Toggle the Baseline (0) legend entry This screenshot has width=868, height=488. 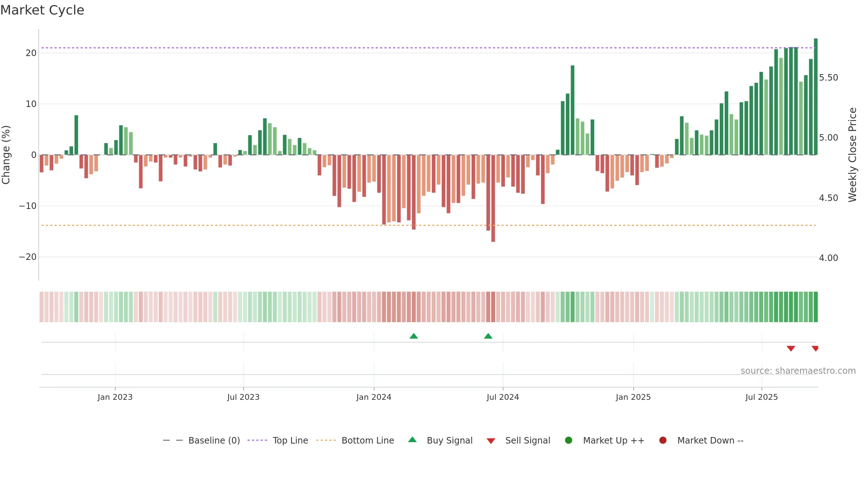click(201, 440)
